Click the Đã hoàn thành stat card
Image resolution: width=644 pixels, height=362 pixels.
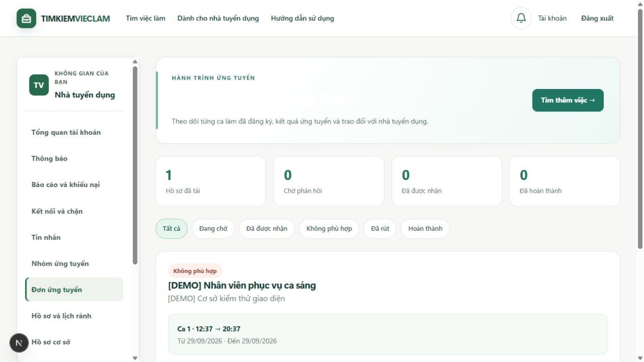point(565,181)
